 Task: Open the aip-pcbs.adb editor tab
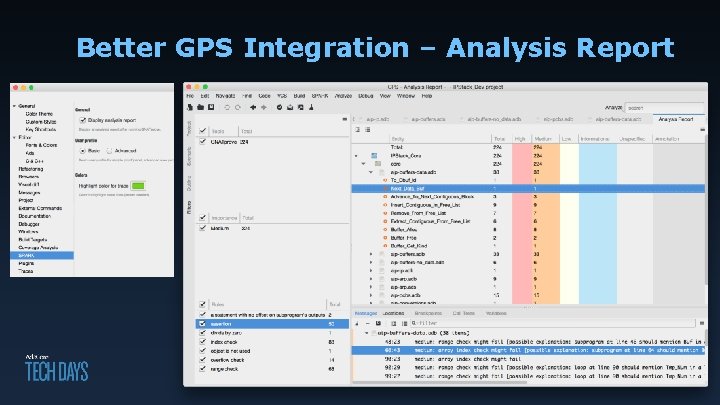(x=558, y=119)
